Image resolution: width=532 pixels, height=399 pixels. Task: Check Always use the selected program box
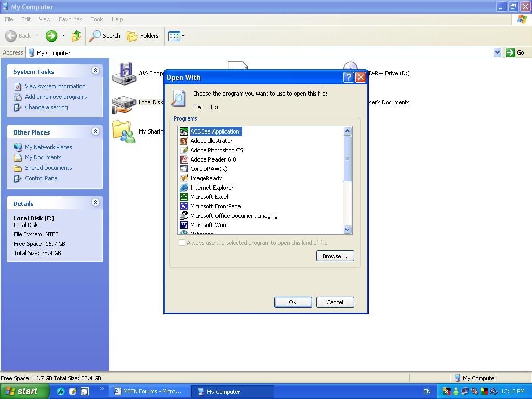click(182, 242)
